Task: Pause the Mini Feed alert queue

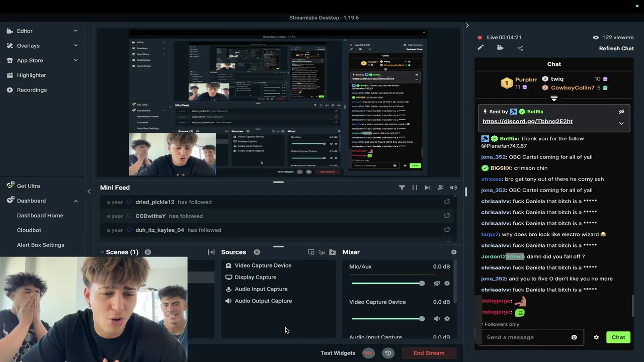Action: pyautogui.click(x=415, y=188)
